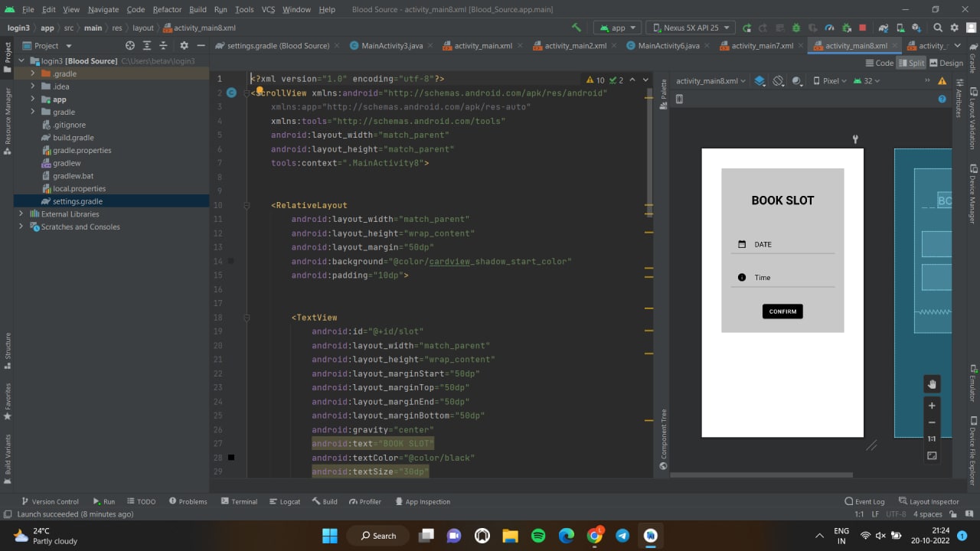980x551 pixels.
Task: Open activity_main8.xml preview file dropdown
Action: [711, 80]
